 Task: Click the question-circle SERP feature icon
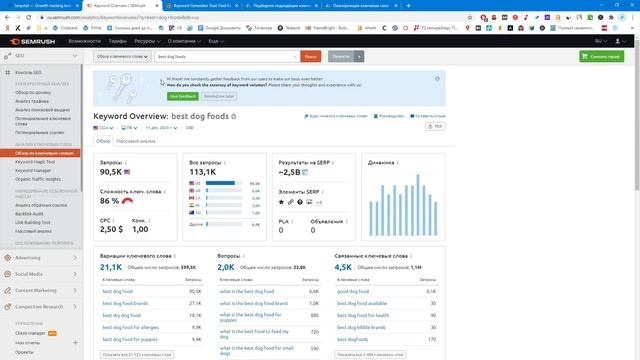(x=300, y=202)
